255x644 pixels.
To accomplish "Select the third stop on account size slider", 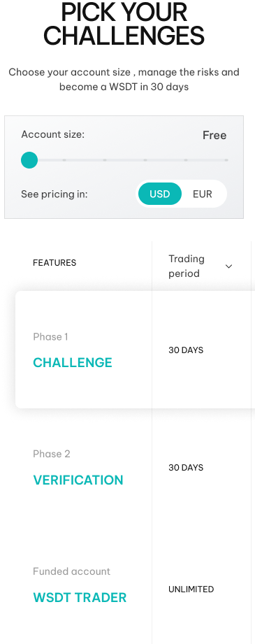I will (105, 160).
